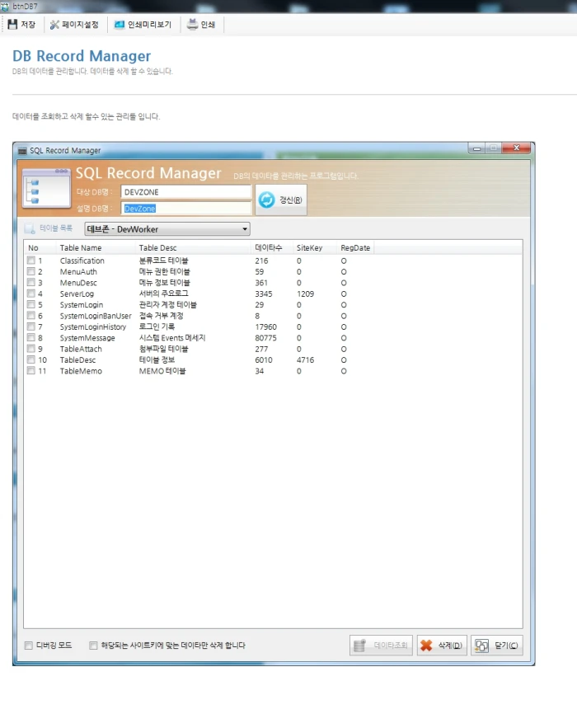Click the 데이타조회 button label
The height and width of the screenshot is (728, 577).
coord(391,646)
